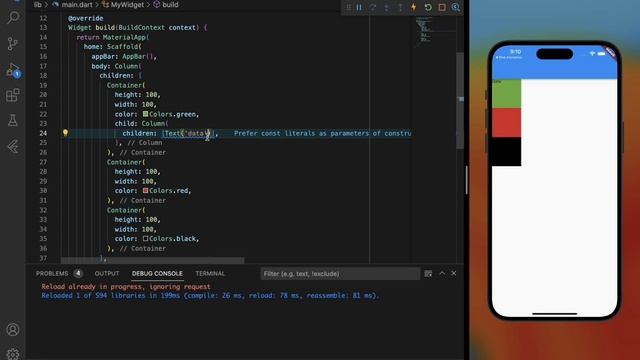This screenshot has height=360, width=640.
Task: Click the Step Over debug button
Action: click(x=373, y=7)
